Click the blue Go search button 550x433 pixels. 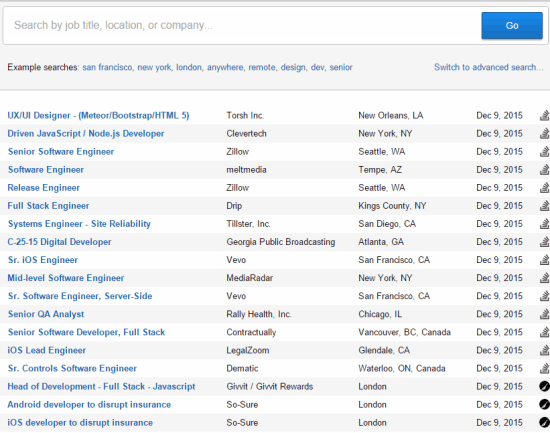click(512, 25)
